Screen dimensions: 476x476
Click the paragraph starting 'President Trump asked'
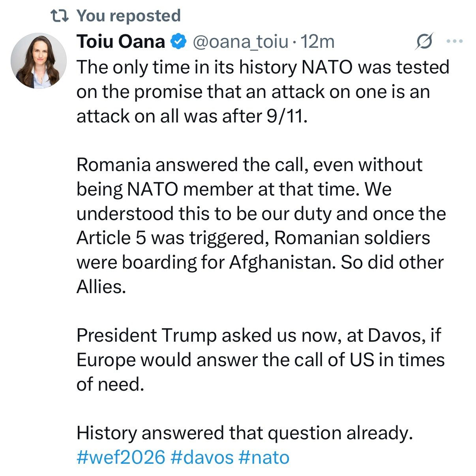(260, 359)
